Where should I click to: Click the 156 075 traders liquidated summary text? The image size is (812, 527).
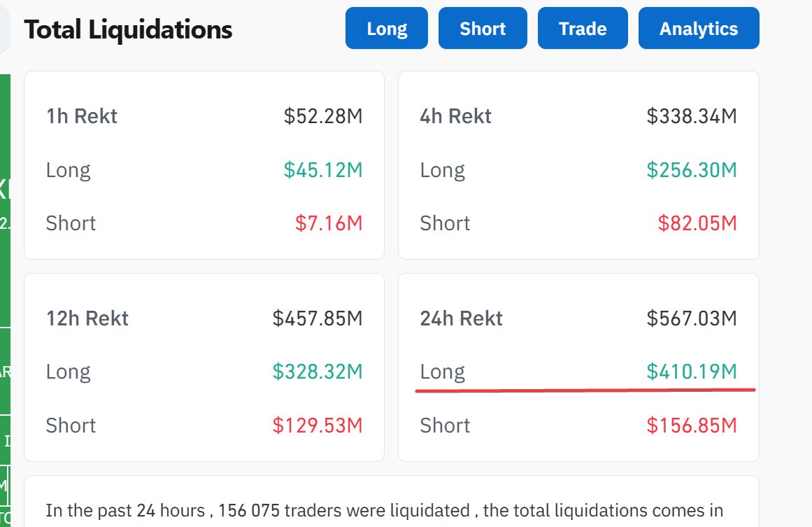coord(384,510)
